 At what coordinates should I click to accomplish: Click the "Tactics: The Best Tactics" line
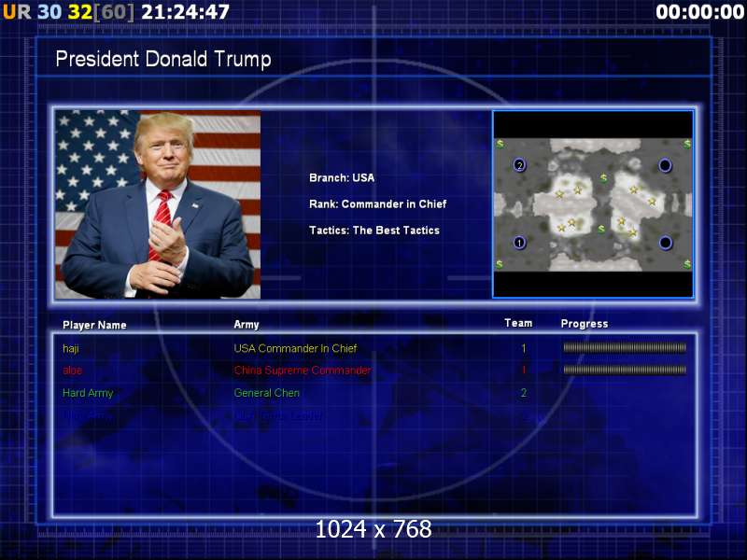click(374, 231)
